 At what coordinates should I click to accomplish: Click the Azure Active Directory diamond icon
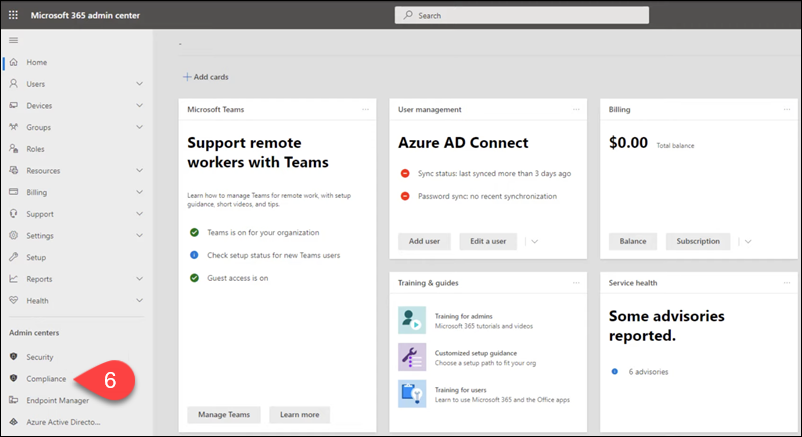coord(14,422)
